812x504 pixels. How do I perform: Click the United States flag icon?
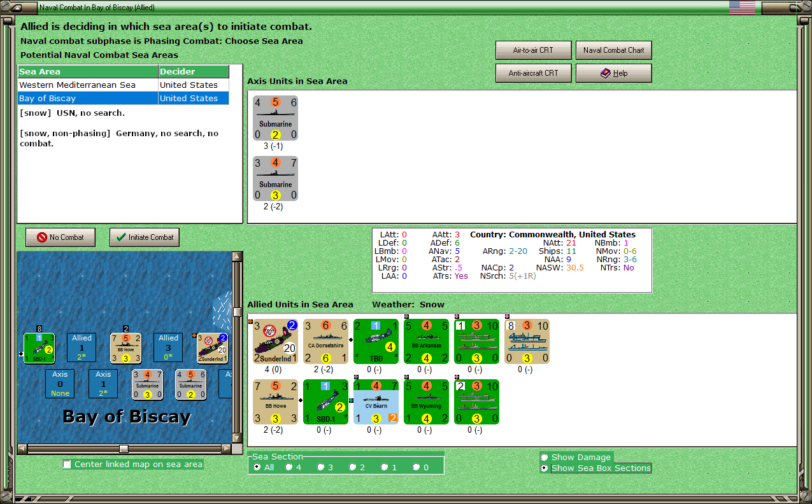[742, 8]
